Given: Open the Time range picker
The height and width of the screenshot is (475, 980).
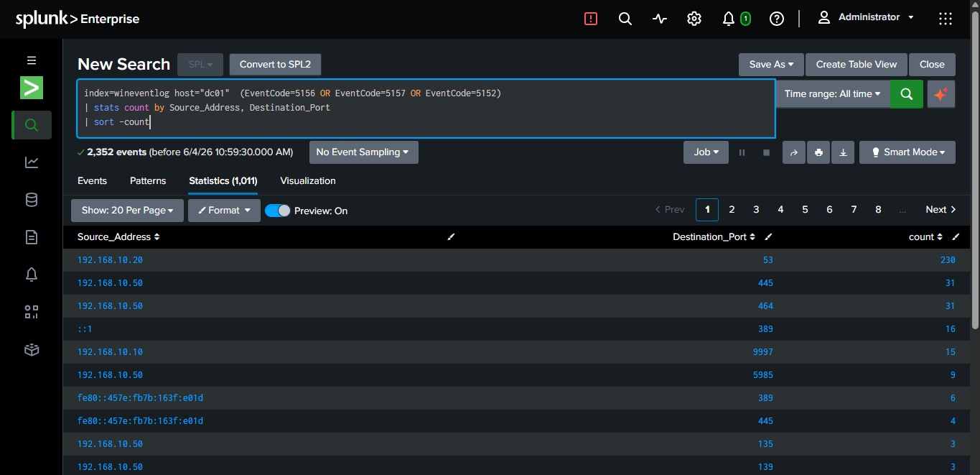Looking at the screenshot, I should coord(833,93).
